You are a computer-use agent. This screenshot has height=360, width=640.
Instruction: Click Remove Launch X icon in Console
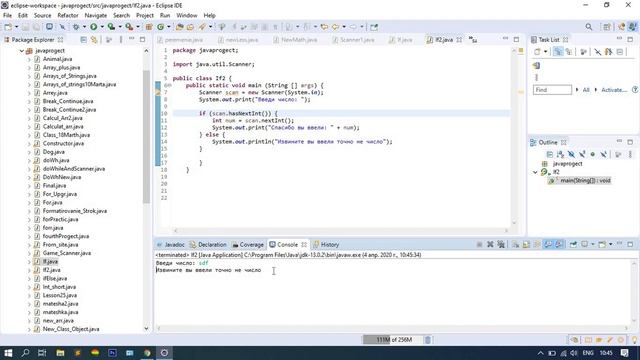pyautogui.click(x=490, y=244)
